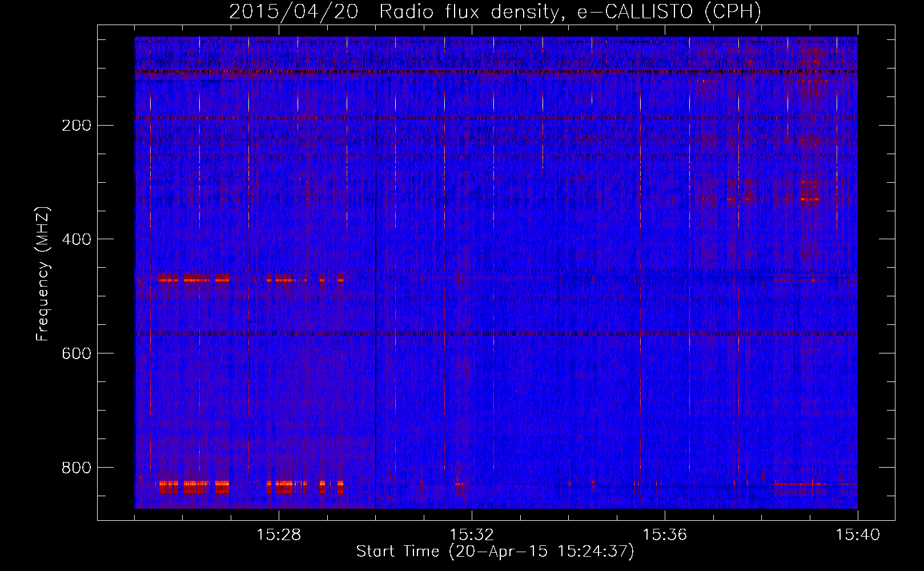Click the 600 frequency tick label

(76, 353)
